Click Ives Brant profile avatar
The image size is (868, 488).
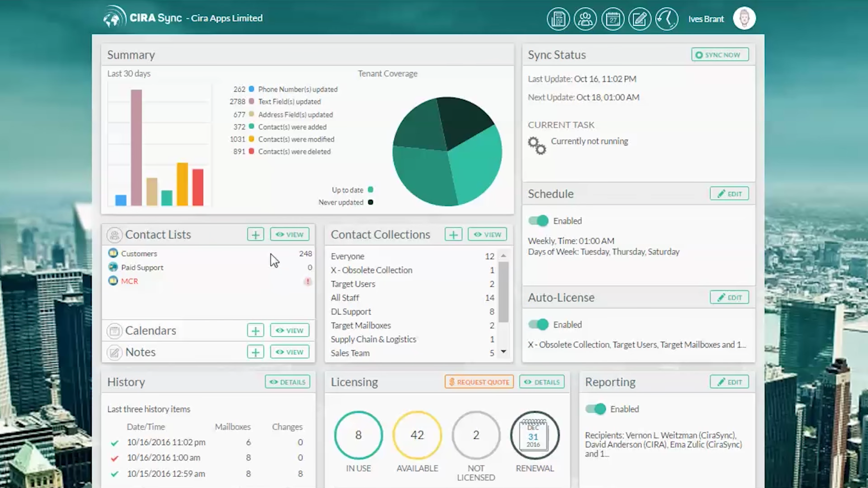pos(744,18)
